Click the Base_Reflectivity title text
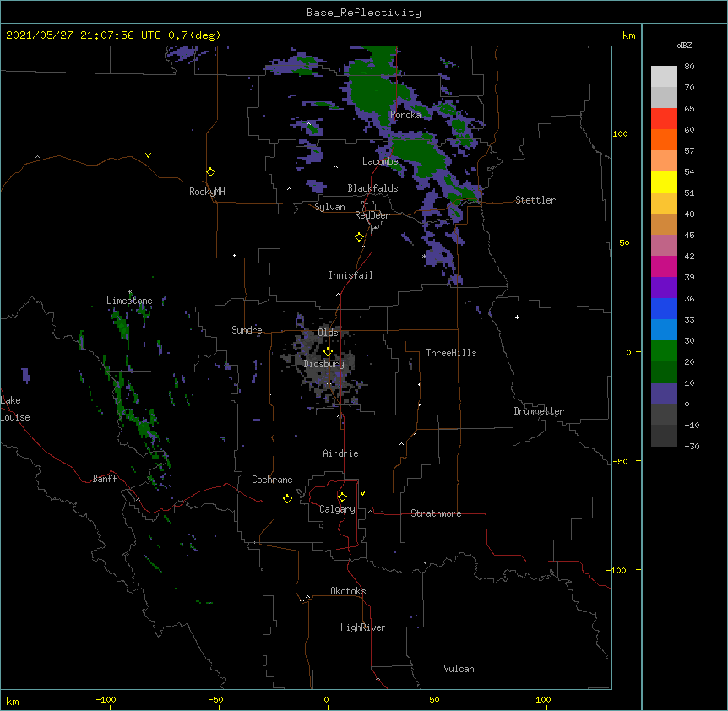 (364, 13)
